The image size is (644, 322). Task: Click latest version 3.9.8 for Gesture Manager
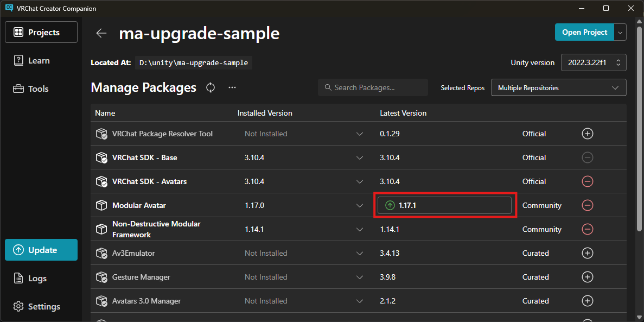tap(388, 277)
